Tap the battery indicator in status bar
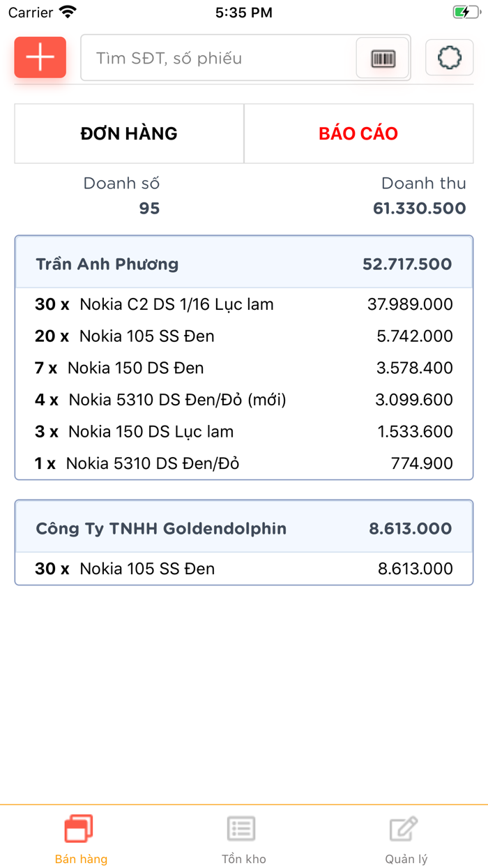488x868 pixels. (x=465, y=12)
